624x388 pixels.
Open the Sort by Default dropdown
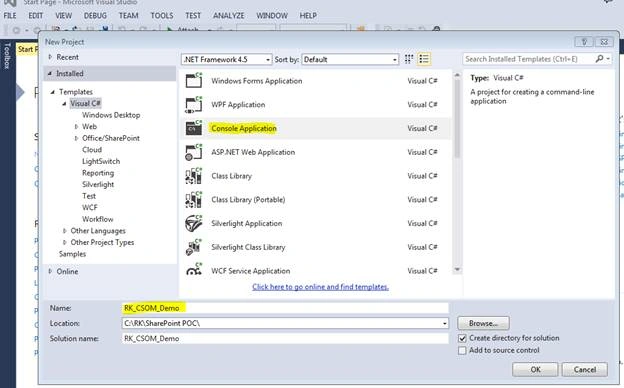click(350, 59)
